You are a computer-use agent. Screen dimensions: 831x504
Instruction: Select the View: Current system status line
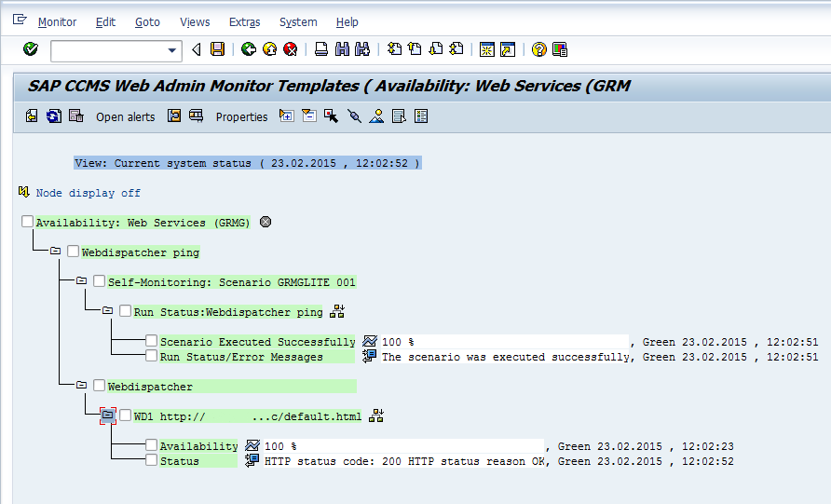248,163
